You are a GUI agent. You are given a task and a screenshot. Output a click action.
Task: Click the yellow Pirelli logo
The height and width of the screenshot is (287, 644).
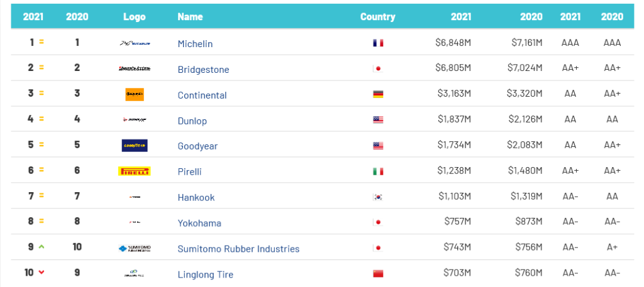[134, 171]
